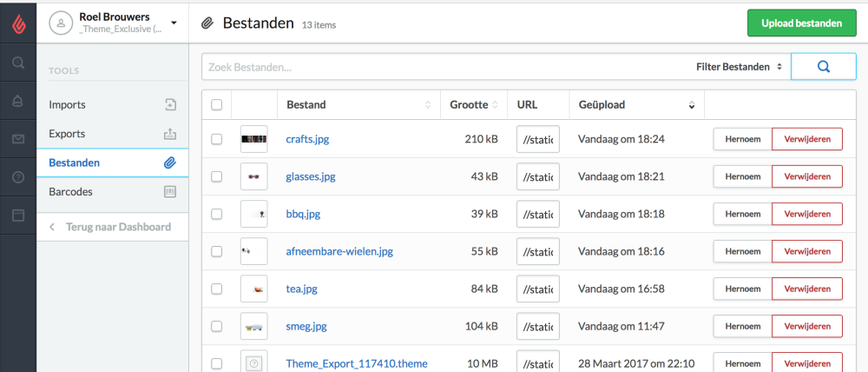Click the glasses.jpg thumbnail image
The image size is (868, 372).
(x=254, y=176)
